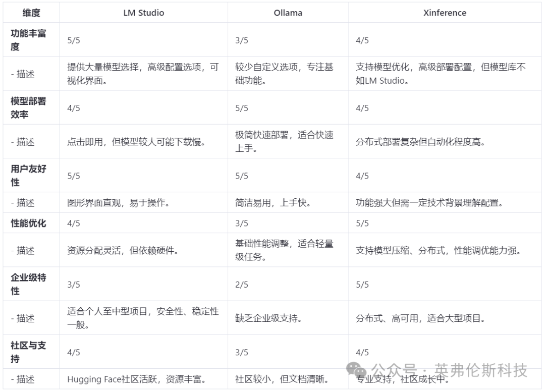Select Ollama's 3/5 score for 性能优化
Viewport: 545px width, 392px height.
(x=242, y=223)
